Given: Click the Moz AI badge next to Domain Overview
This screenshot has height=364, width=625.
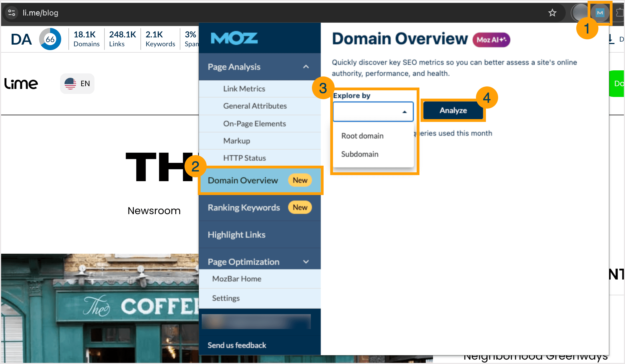Looking at the screenshot, I should coord(491,40).
